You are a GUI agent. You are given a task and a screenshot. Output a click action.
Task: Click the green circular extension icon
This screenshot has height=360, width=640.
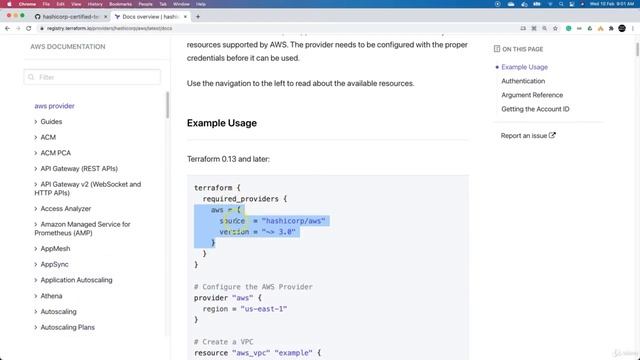569,29
